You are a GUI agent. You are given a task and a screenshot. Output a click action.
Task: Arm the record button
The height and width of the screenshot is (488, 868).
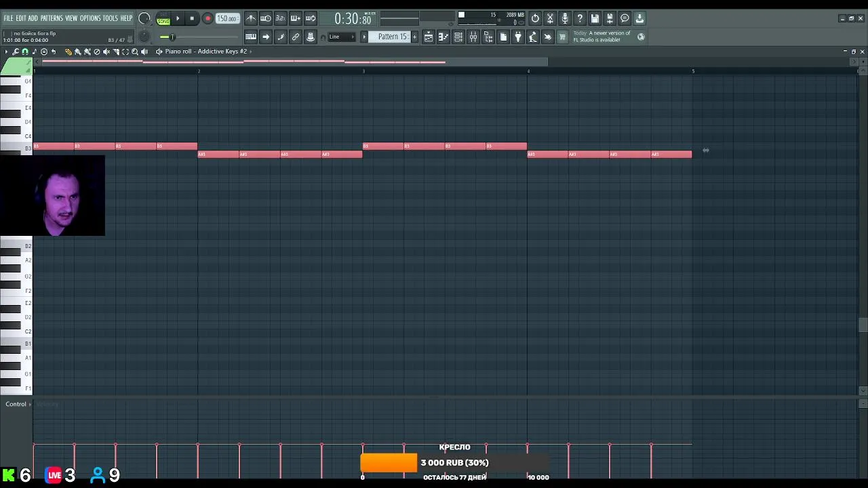pos(208,18)
